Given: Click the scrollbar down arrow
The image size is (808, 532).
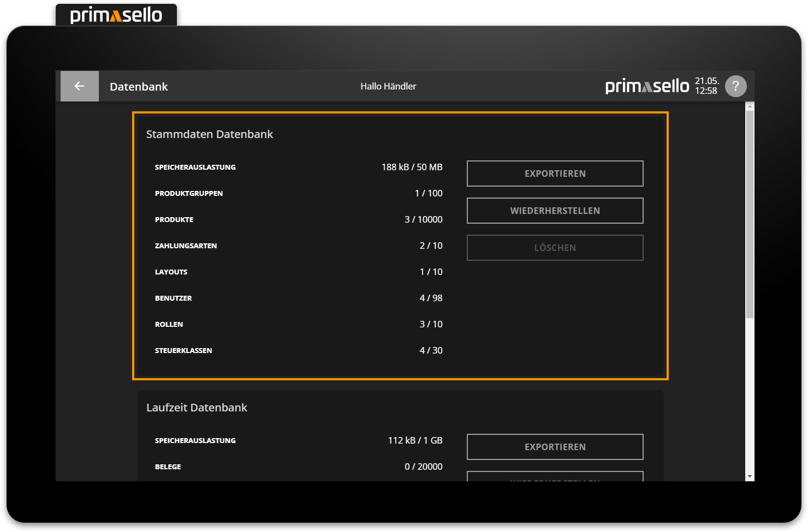Looking at the screenshot, I should coord(750,476).
